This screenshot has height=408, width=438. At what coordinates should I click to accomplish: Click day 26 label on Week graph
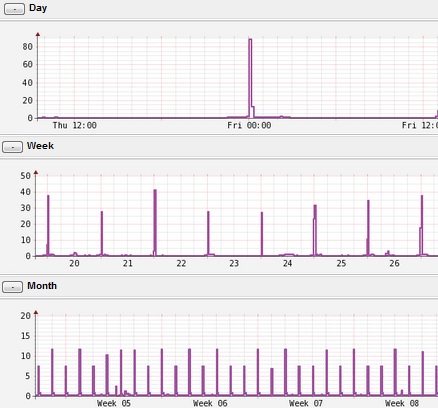coord(394,263)
